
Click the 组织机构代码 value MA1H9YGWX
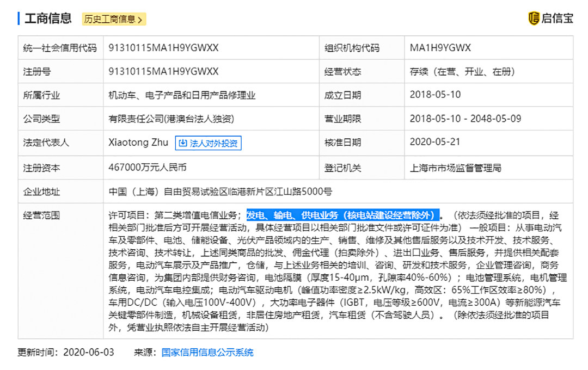440,48
